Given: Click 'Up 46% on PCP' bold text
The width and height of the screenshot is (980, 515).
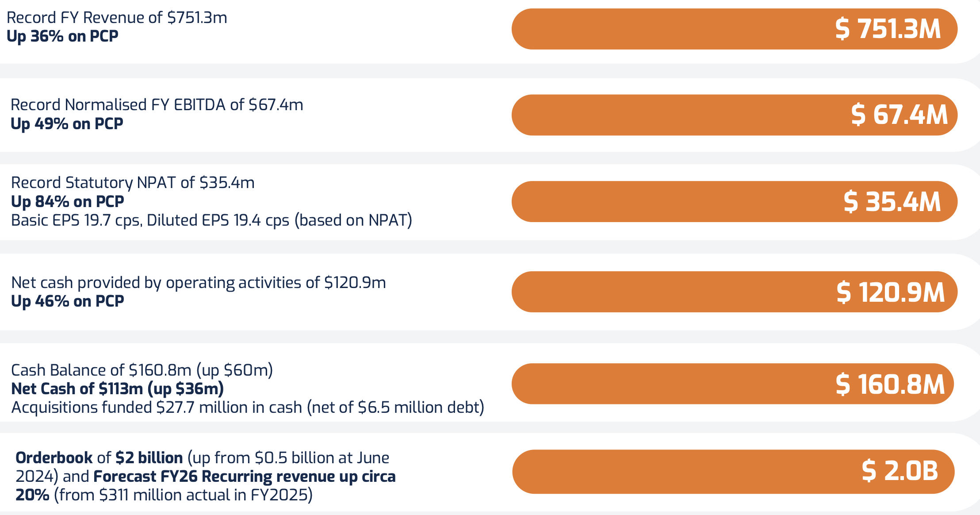Looking at the screenshot, I should [67, 301].
